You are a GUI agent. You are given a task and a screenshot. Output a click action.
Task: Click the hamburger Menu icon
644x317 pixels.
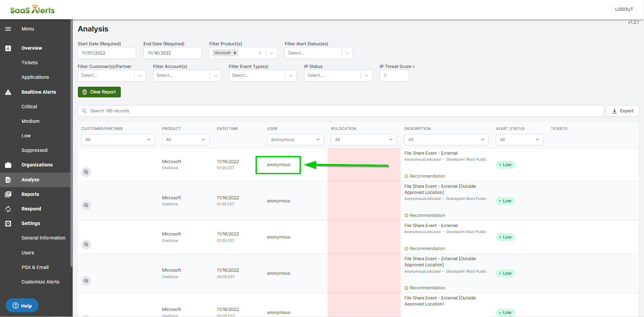[x=8, y=29]
